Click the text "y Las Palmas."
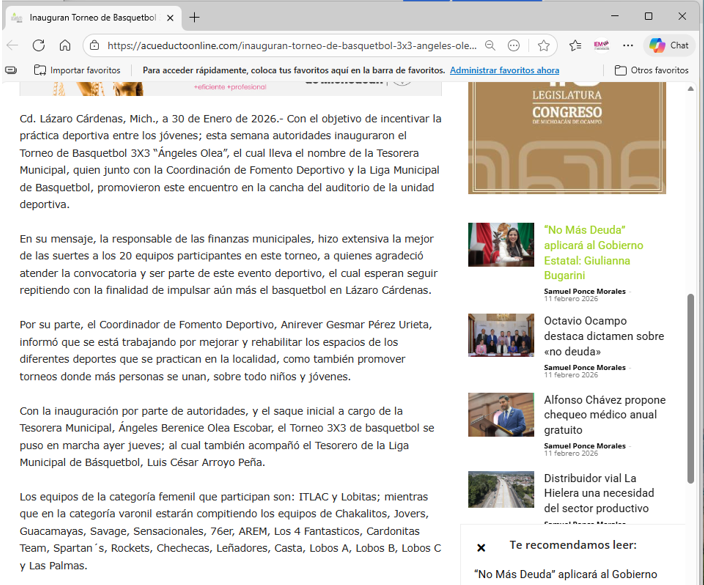 (x=53, y=566)
